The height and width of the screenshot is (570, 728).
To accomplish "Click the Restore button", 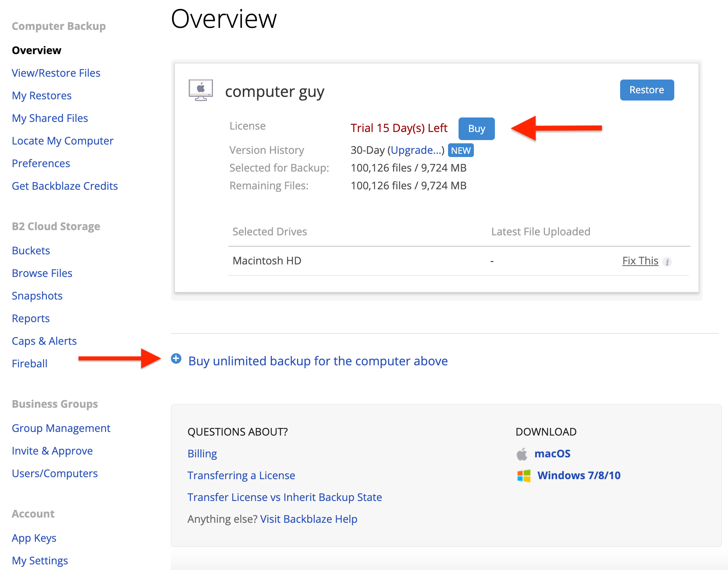I will pyautogui.click(x=647, y=90).
